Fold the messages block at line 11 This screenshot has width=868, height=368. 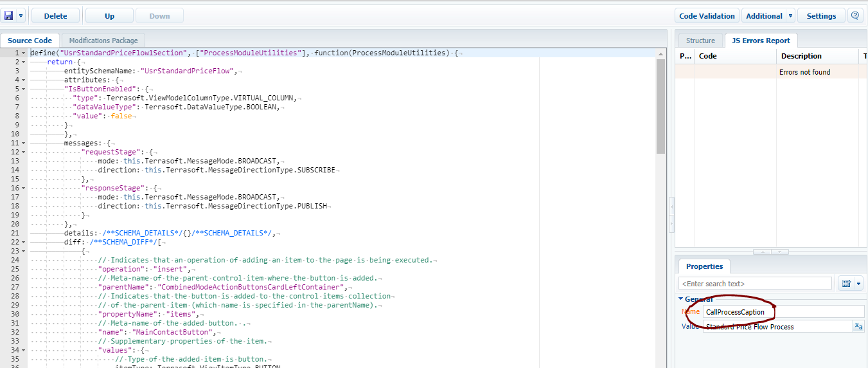pyautogui.click(x=24, y=143)
